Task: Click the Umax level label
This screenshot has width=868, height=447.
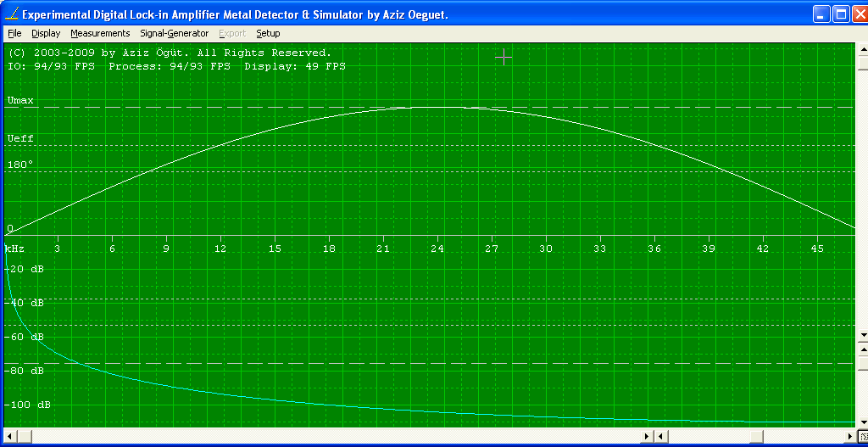Action: pos(20,101)
